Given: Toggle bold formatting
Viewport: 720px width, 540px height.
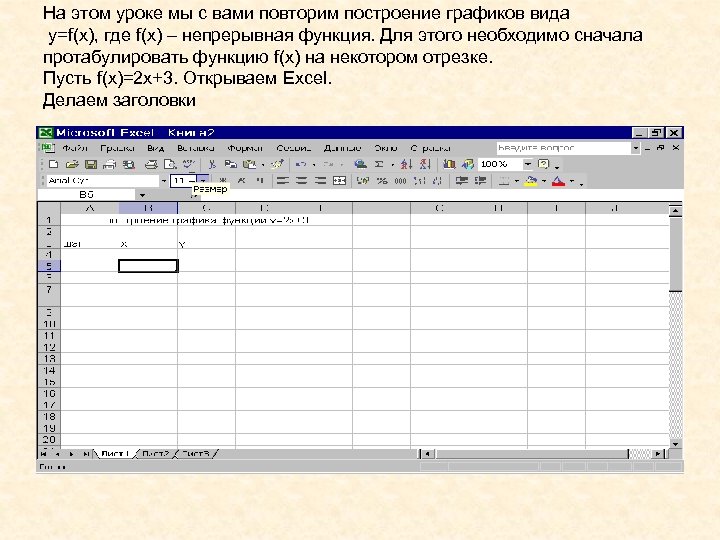Looking at the screenshot, I should click(x=223, y=180).
